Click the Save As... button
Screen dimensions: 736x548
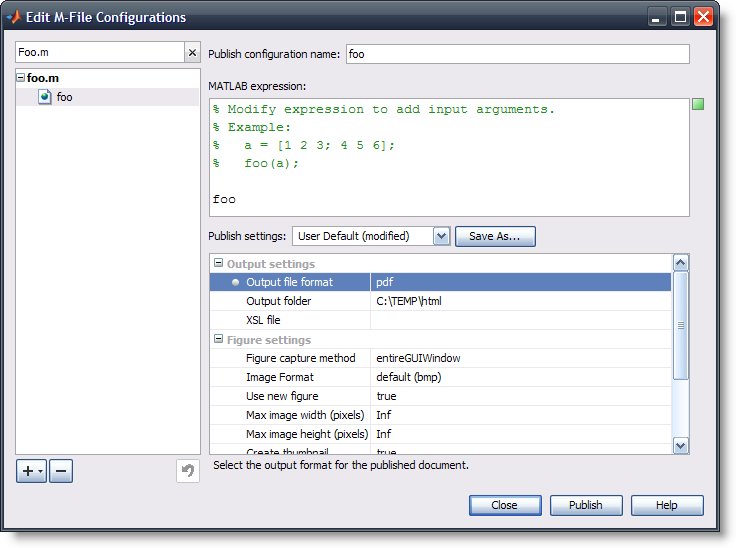pos(495,236)
